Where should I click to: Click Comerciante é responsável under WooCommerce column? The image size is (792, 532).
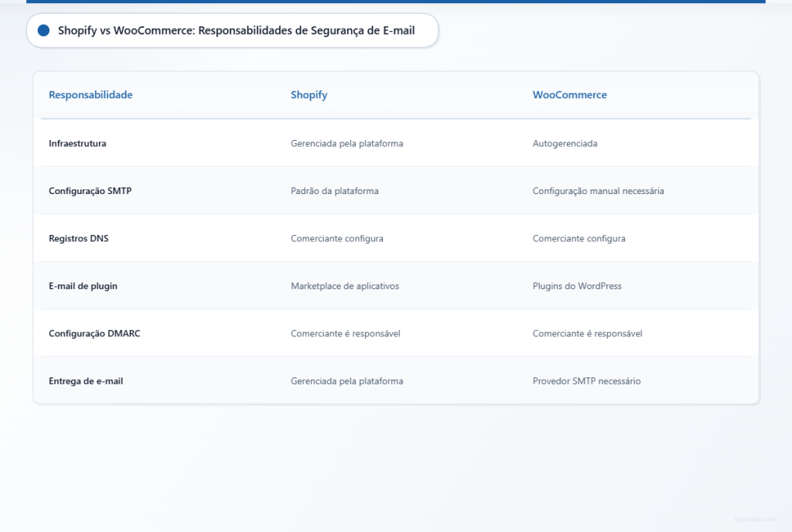click(588, 333)
